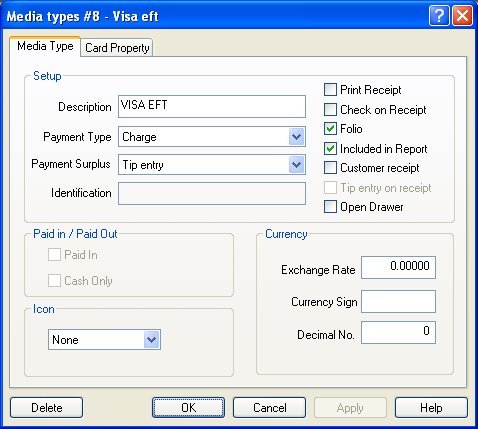The width and height of the screenshot is (478, 429).
Task: Expand the Payment Surplus dropdown
Action: 296,165
